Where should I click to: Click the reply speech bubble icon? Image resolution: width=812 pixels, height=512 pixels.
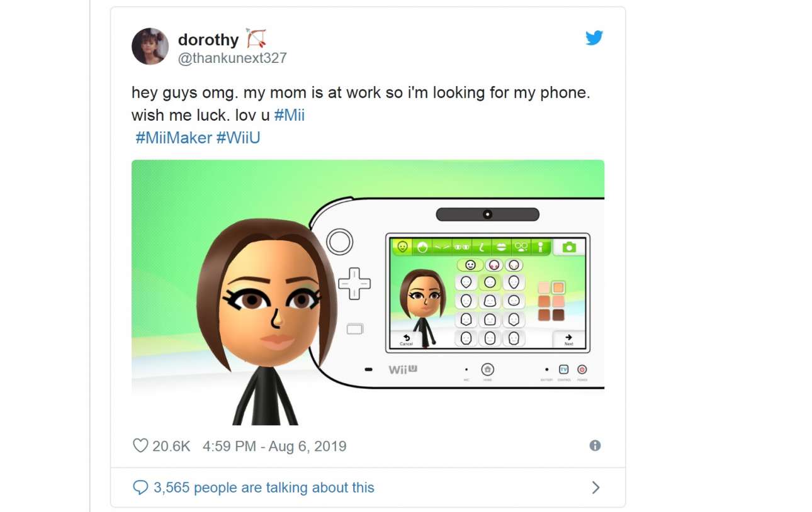coord(140,487)
